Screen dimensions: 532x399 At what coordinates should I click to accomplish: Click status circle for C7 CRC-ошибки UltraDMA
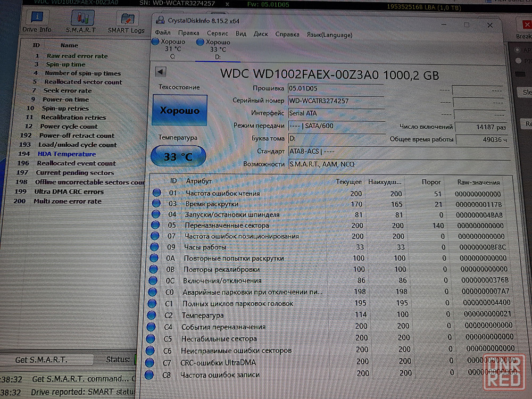pyautogui.click(x=149, y=362)
